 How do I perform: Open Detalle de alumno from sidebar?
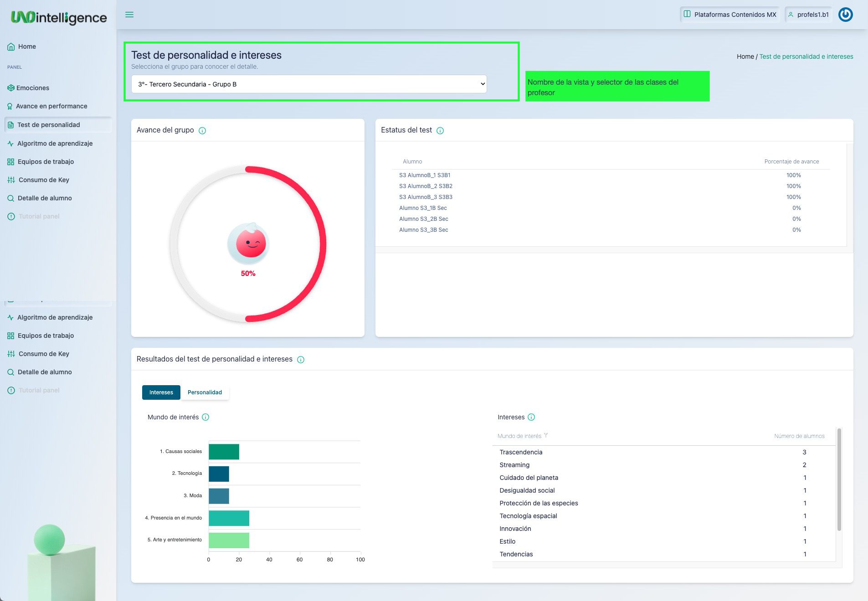pyautogui.click(x=45, y=198)
